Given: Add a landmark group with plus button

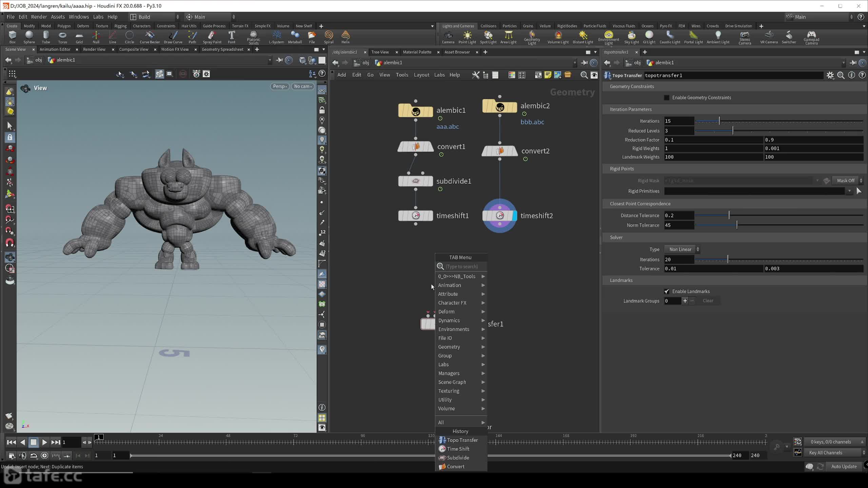Looking at the screenshot, I should 685,301.
